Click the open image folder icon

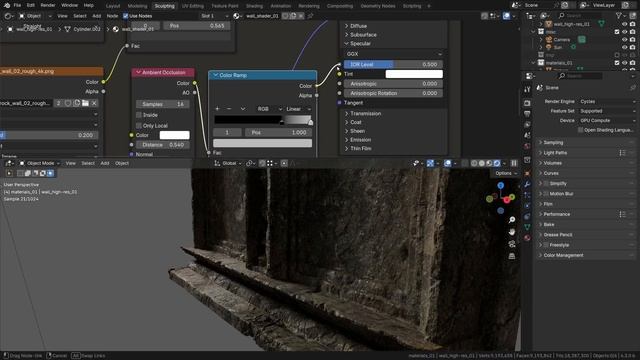(x=85, y=103)
